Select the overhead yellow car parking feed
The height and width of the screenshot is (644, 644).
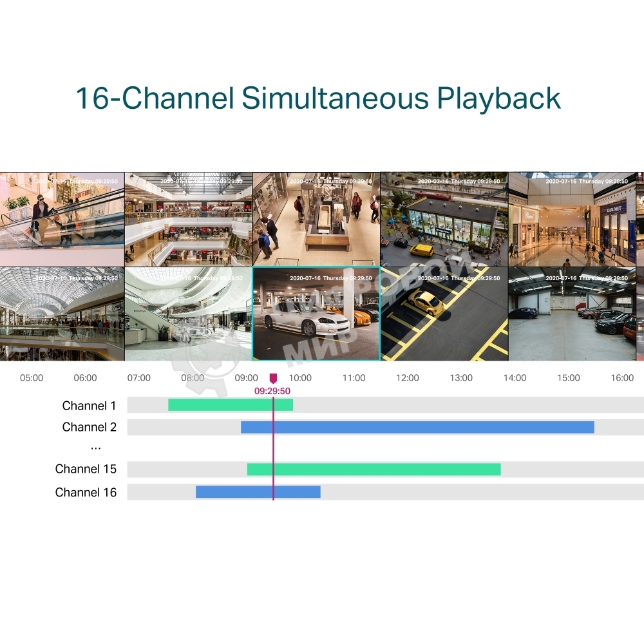tap(444, 314)
